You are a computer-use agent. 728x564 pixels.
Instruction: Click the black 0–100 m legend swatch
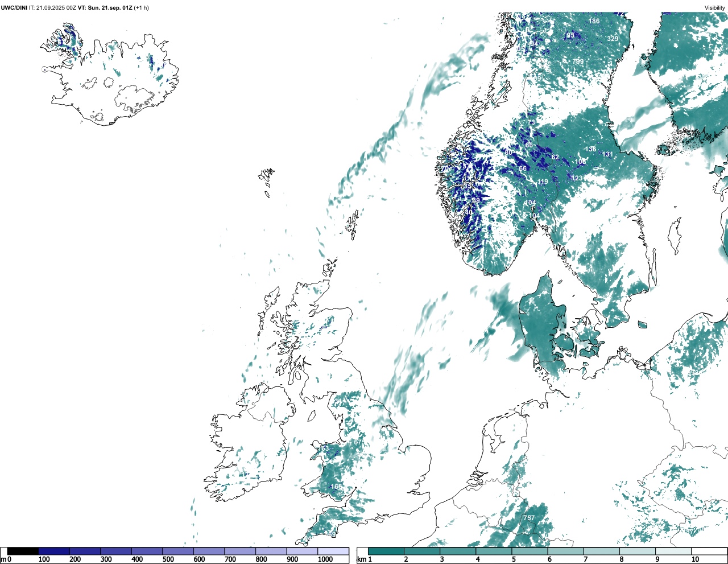tap(23, 551)
